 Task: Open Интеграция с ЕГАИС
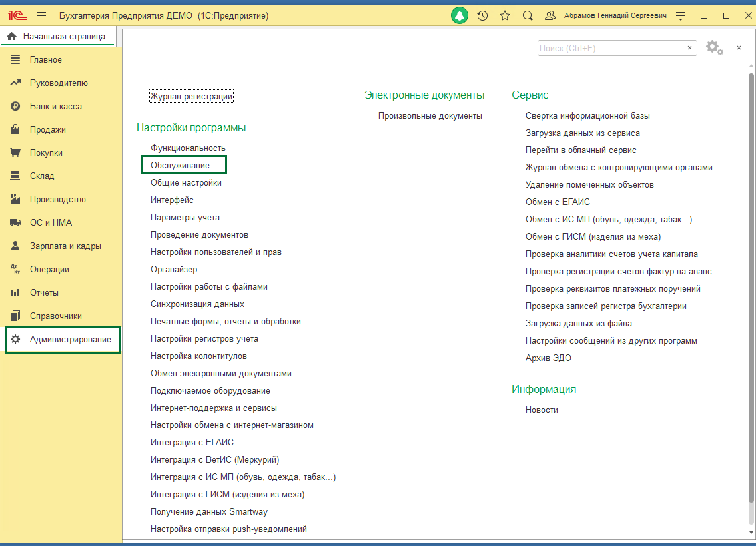point(192,442)
